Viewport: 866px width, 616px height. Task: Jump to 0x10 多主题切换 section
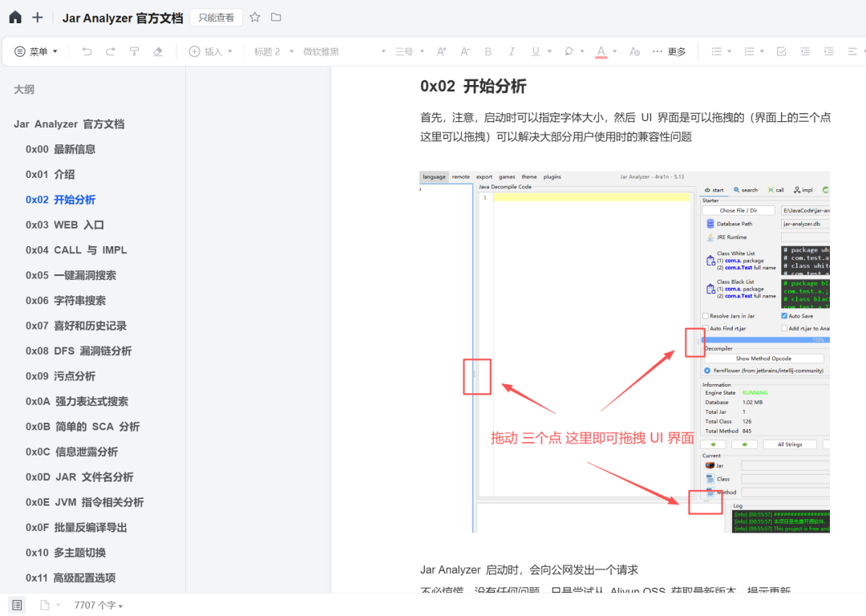tap(66, 553)
